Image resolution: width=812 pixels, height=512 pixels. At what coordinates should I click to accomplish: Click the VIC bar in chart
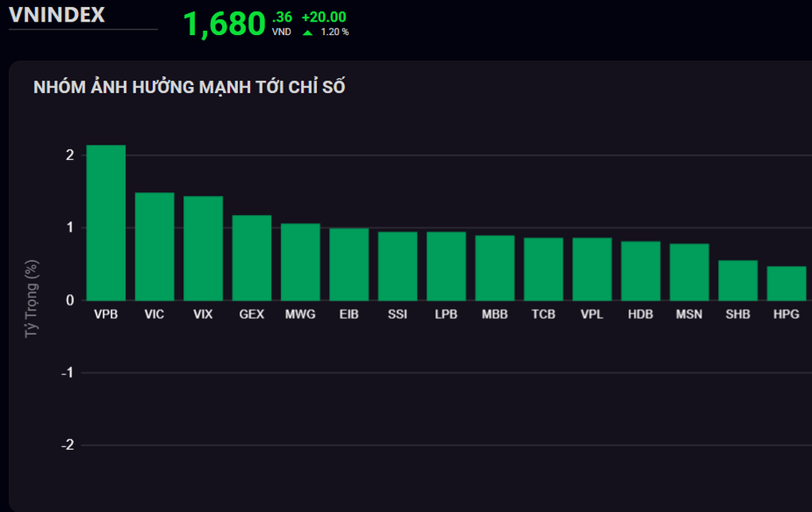[154, 247]
